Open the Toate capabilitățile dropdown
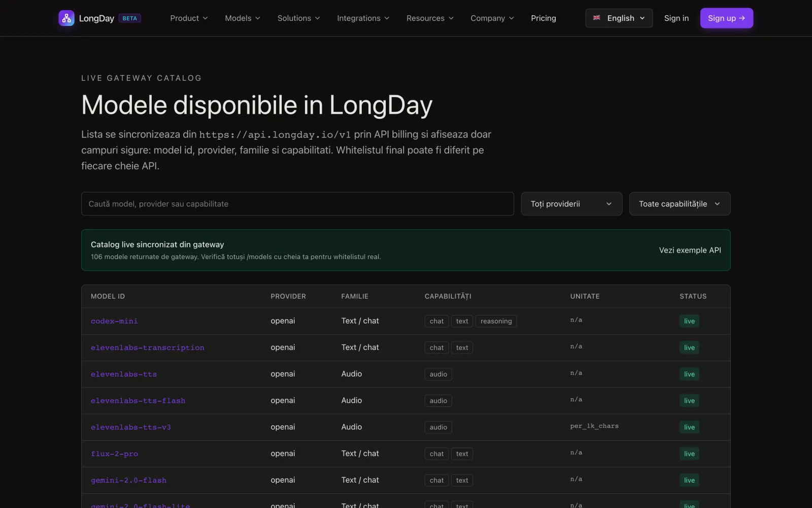Viewport: 812px width, 508px height. [680, 204]
